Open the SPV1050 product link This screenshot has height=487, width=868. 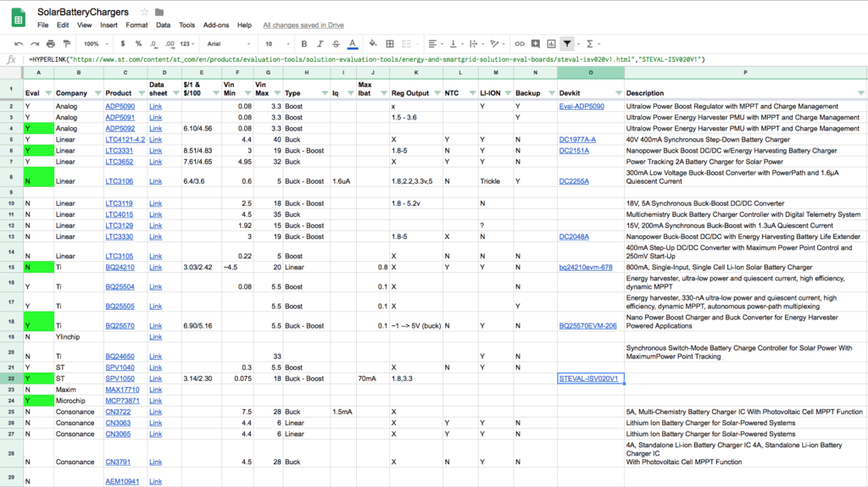[120, 379]
